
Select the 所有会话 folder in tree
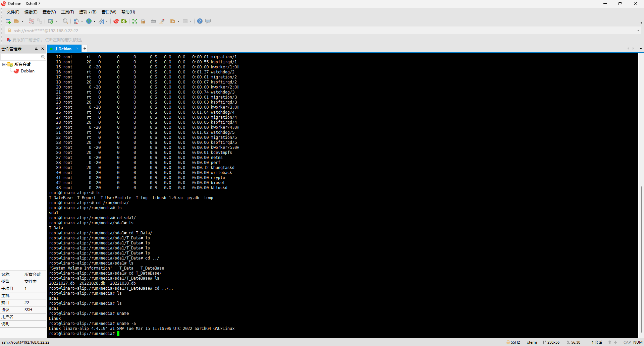click(22, 64)
